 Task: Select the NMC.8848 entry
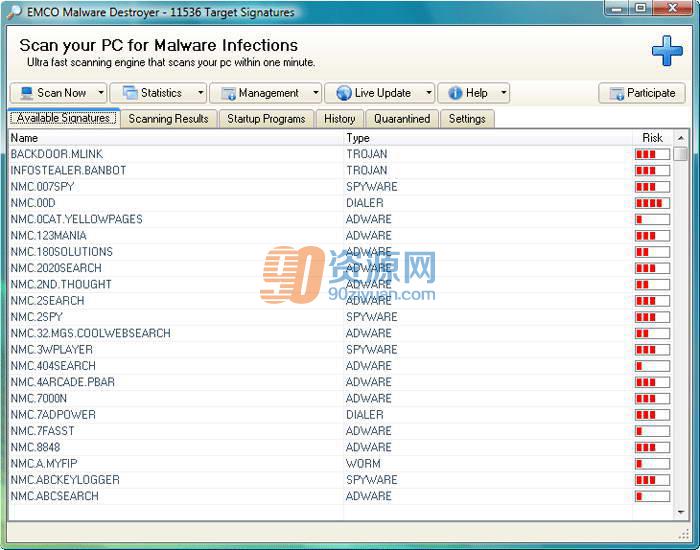point(341,447)
